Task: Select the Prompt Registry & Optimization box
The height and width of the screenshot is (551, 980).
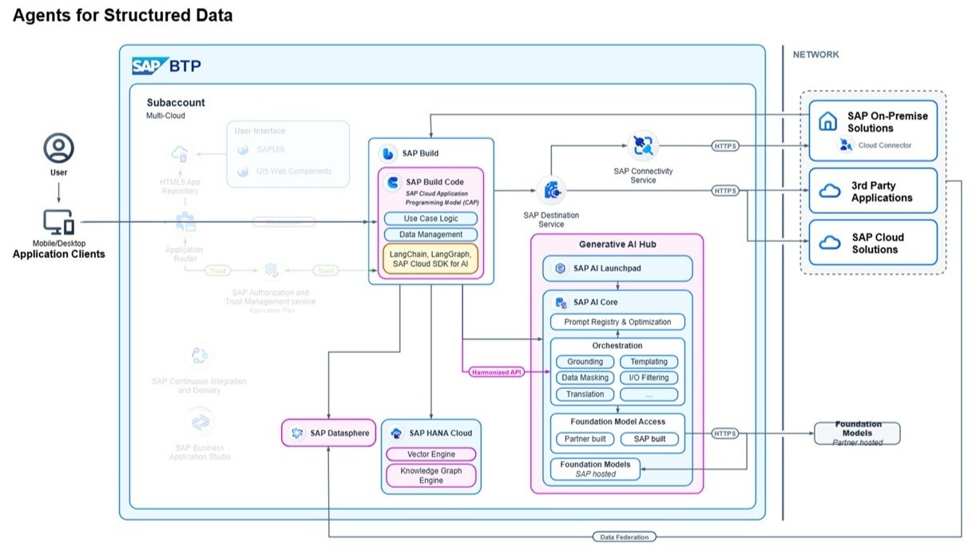Action: (x=617, y=322)
